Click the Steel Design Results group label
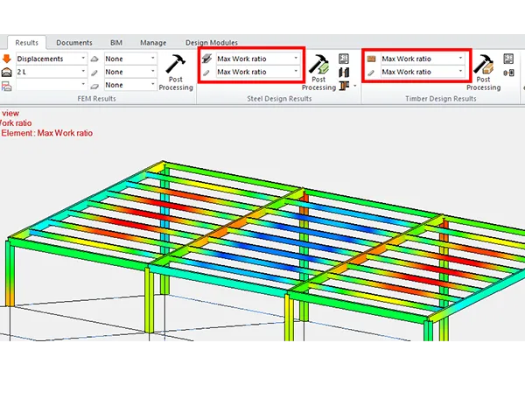 tap(279, 99)
